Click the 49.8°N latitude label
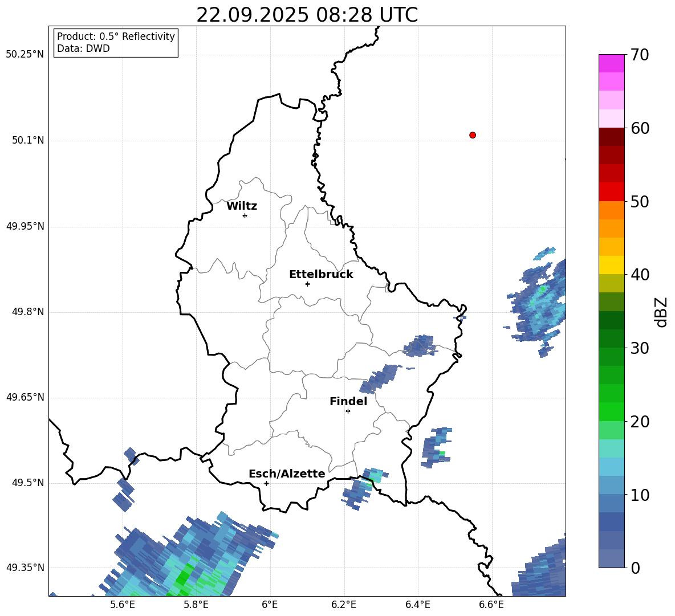Image resolution: width=675 pixels, height=616 pixels. point(28,312)
